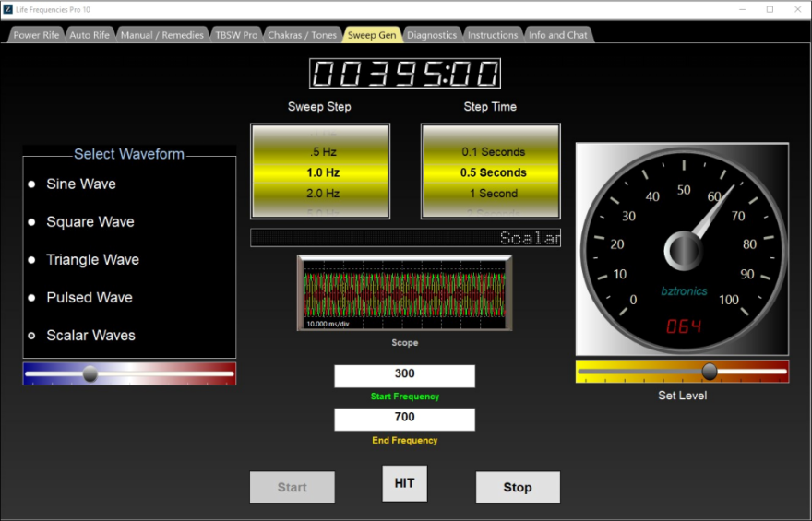Open the Chakras / Tones tab
The height and width of the screenshot is (521, 812).
[302, 35]
